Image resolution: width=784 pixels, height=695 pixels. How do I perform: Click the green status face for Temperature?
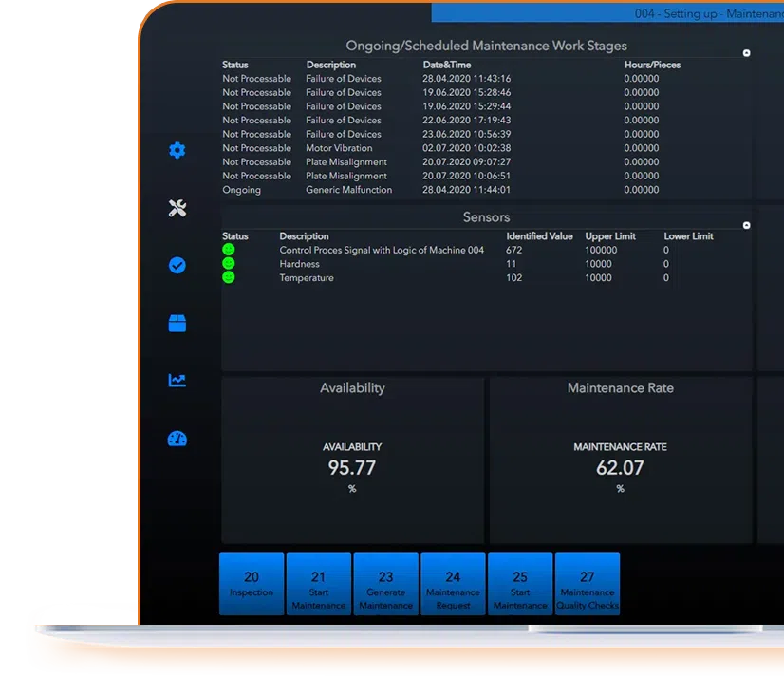[x=229, y=277]
